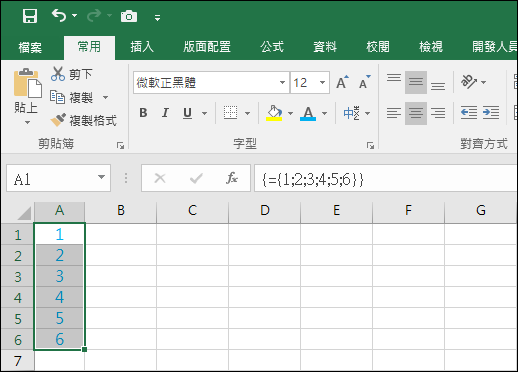This screenshot has height=372, width=518.
Task: Increase font size with large A icon
Action: 342,82
